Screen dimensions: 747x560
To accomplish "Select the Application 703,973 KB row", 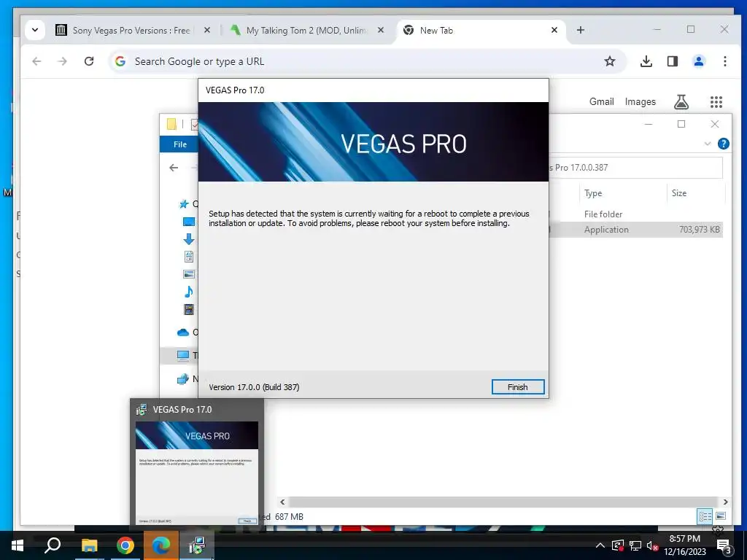I will click(x=635, y=230).
